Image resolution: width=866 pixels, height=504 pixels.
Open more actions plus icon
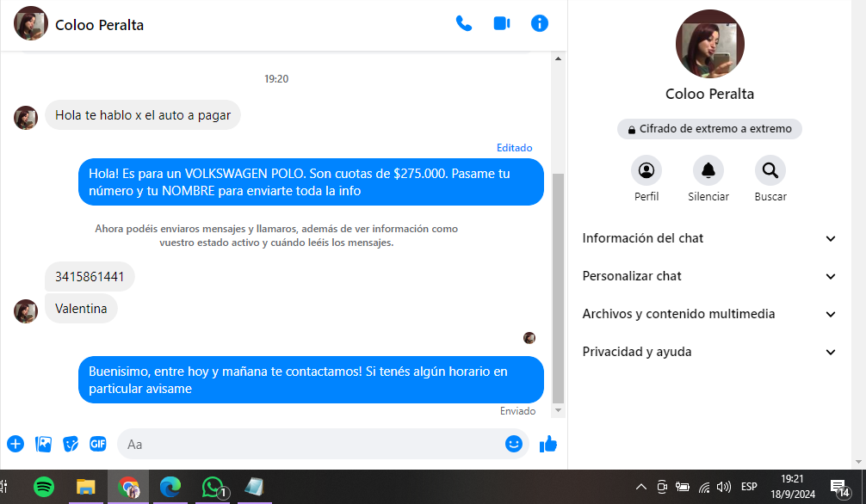coord(15,444)
